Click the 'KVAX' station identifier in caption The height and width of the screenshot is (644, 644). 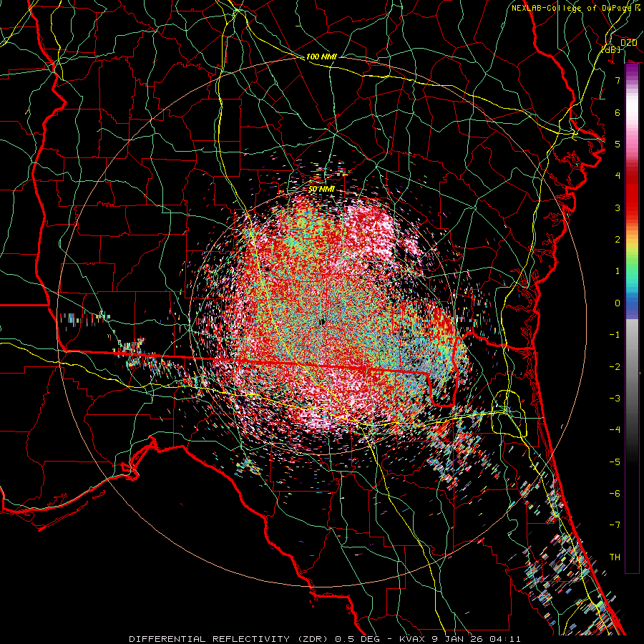pos(413,639)
